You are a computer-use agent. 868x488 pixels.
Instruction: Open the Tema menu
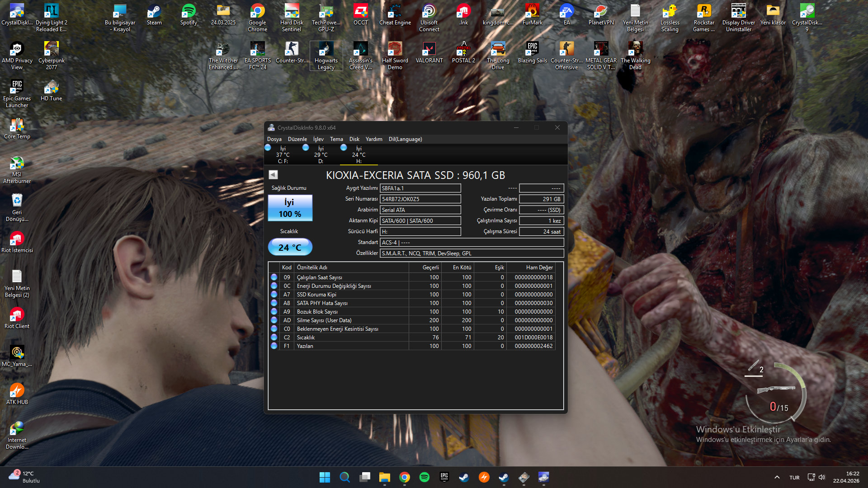point(336,139)
